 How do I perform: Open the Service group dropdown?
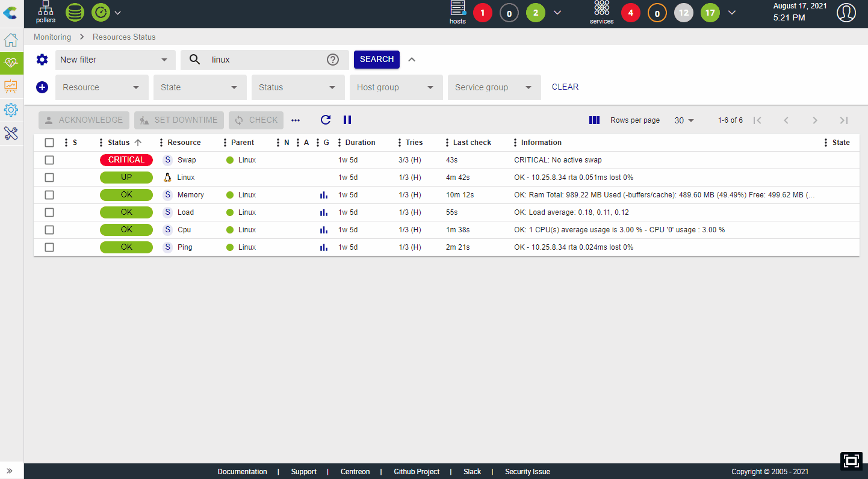point(494,87)
